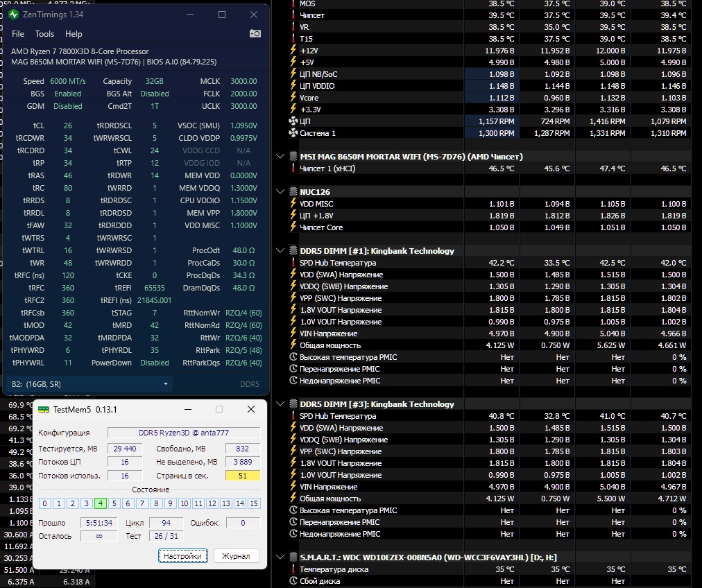Click the bolt icon for Vcore
This screenshot has height=588, width=702.
(293, 97)
